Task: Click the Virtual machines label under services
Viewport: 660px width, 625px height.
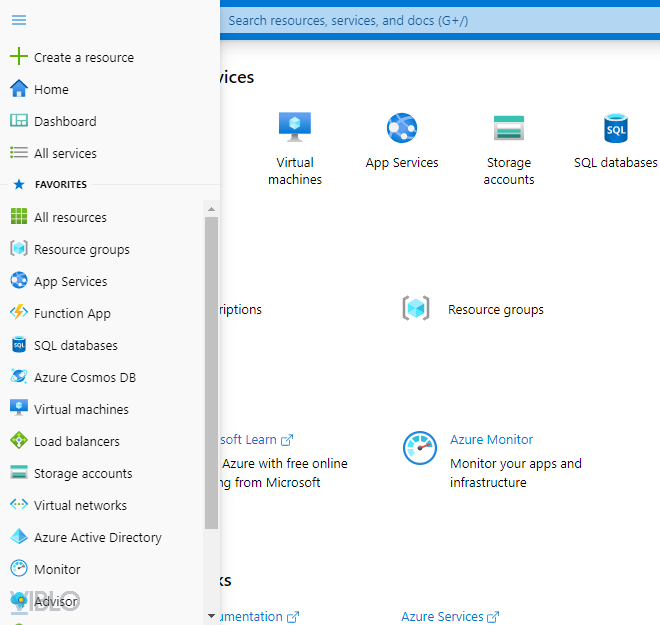Action: click(295, 171)
